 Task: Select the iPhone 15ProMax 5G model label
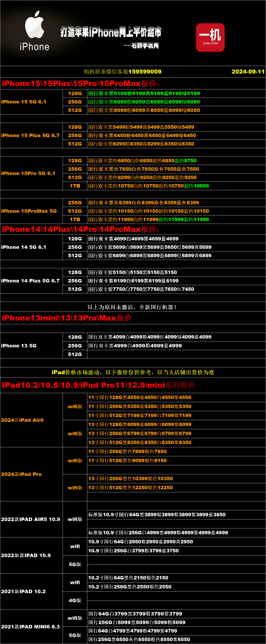point(29,211)
